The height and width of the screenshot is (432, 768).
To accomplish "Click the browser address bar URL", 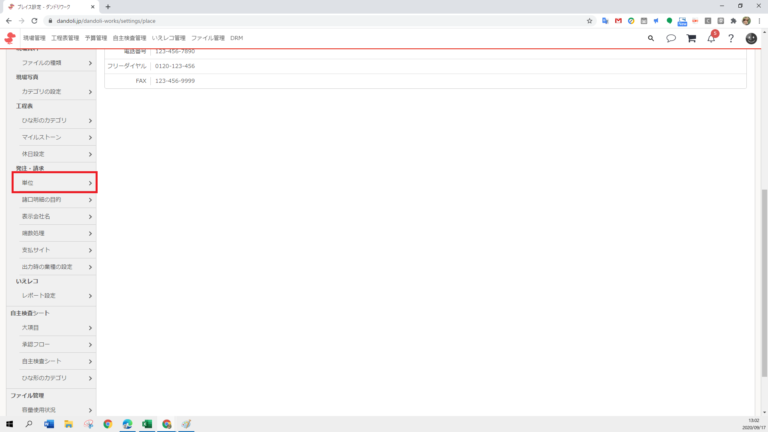I will 106,21.
